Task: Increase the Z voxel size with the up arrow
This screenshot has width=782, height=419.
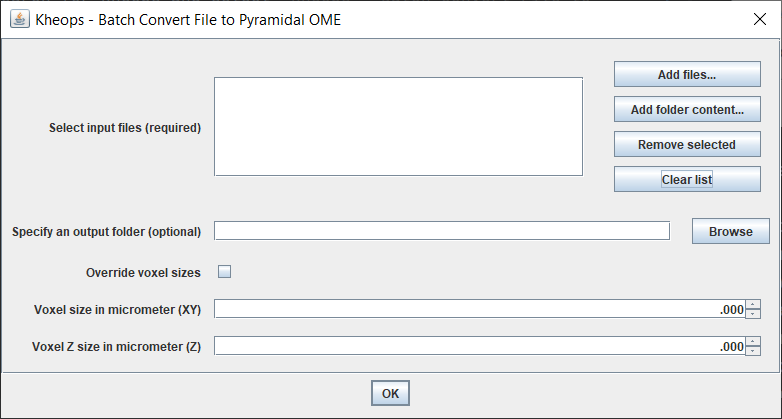Action: 753,341
